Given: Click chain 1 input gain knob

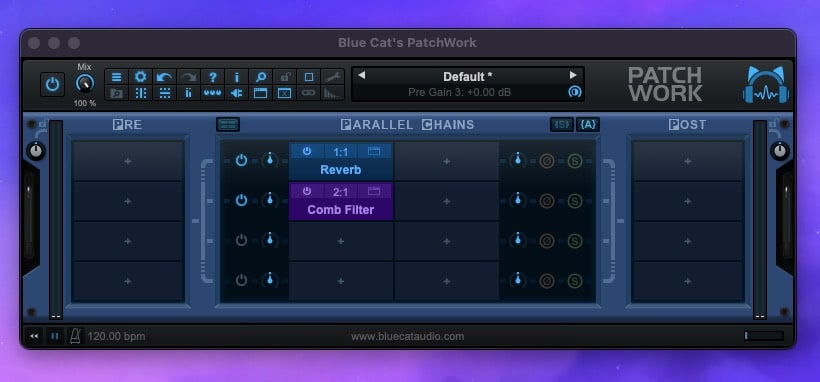Looking at the screenshot, I should 270,160.
